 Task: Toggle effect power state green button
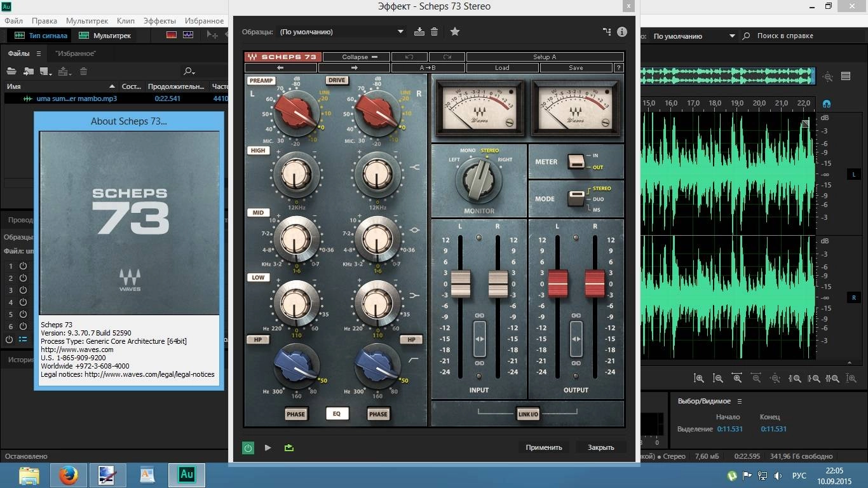click(248, 447)
